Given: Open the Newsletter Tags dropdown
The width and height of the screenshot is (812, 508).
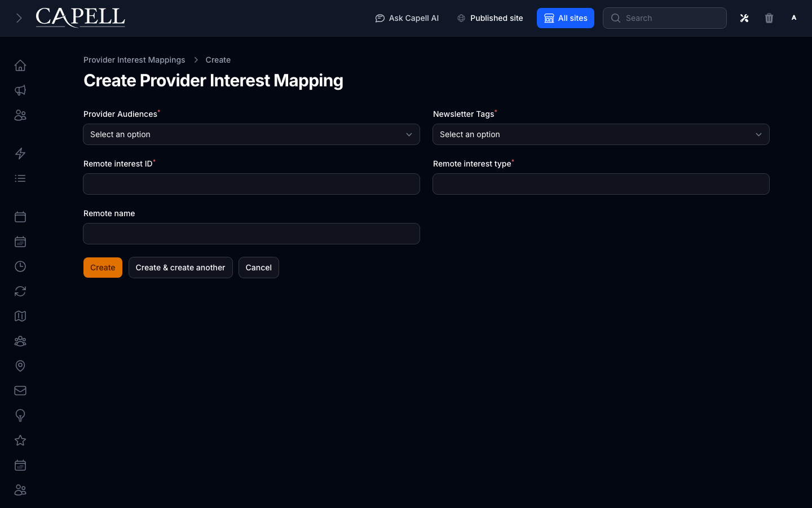Looking at the screenshot, I should coord(601,134).
